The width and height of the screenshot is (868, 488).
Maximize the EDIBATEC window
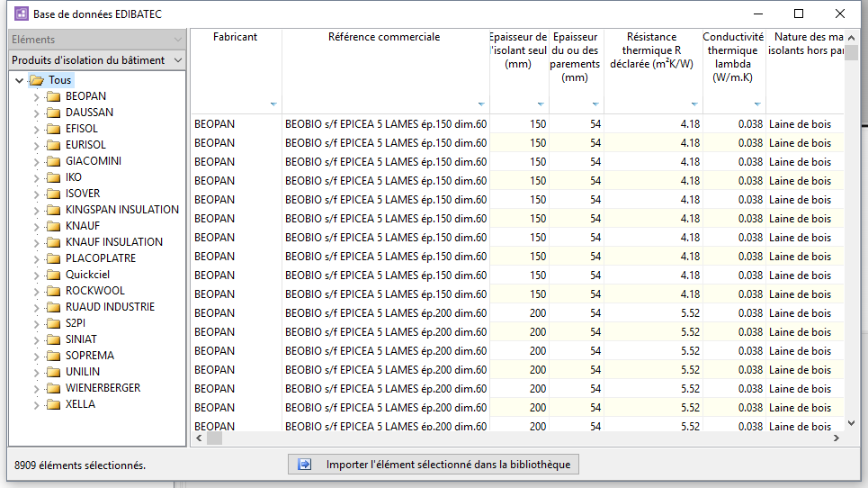click(799, 14)
